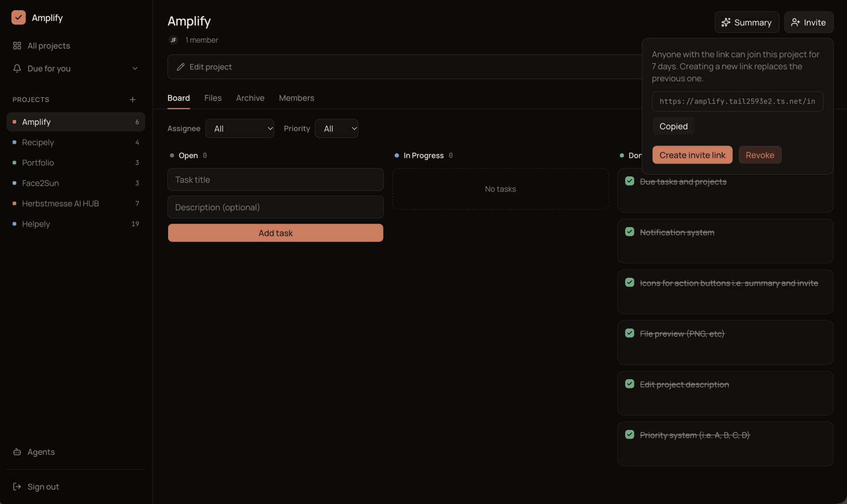The width and height of the screenshot is (847, 504).
Task: Click the All projects grid icon
Action: click(17, 46)
